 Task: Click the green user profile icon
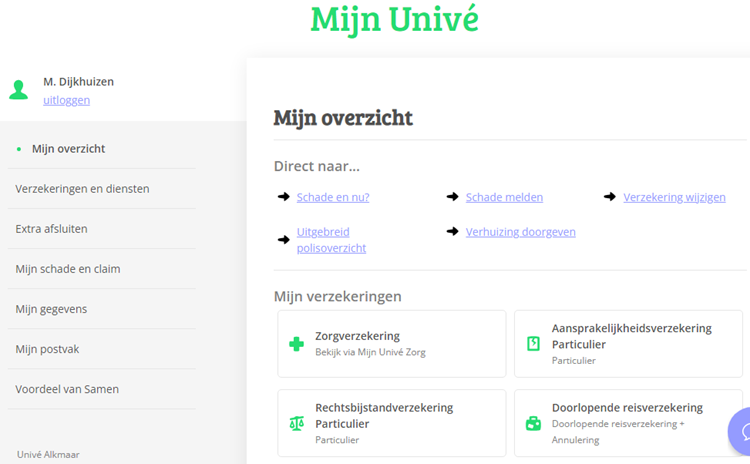[19, 90]
